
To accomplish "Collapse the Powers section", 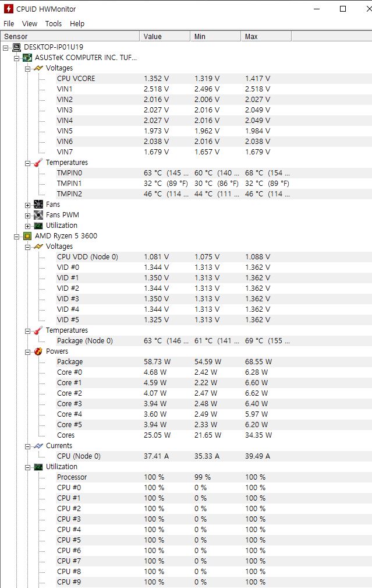I will [28, 352].
